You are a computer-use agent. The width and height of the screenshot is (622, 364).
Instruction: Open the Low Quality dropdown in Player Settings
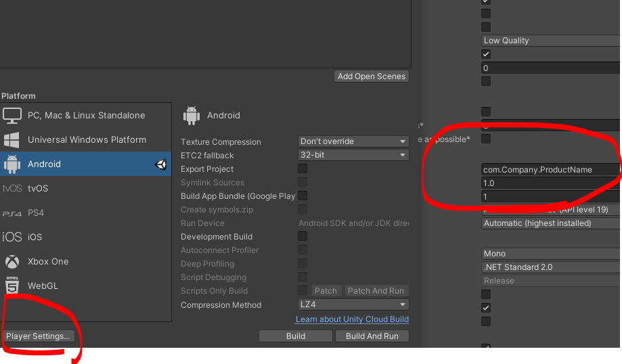(551, 41)
